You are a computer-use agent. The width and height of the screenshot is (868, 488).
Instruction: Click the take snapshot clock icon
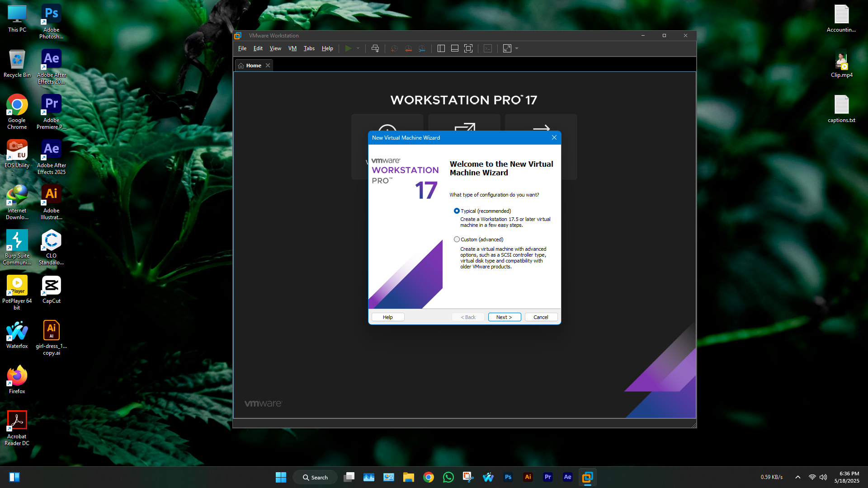point(394,48)
